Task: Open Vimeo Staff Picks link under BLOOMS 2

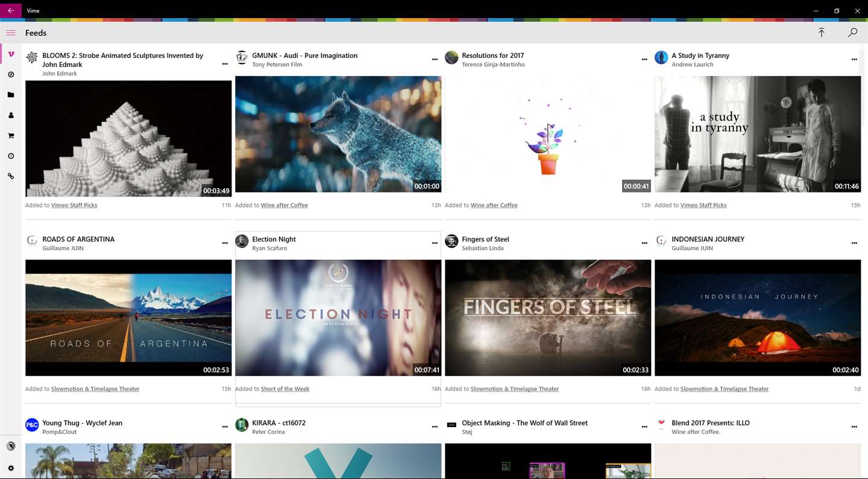Action: 74,205
